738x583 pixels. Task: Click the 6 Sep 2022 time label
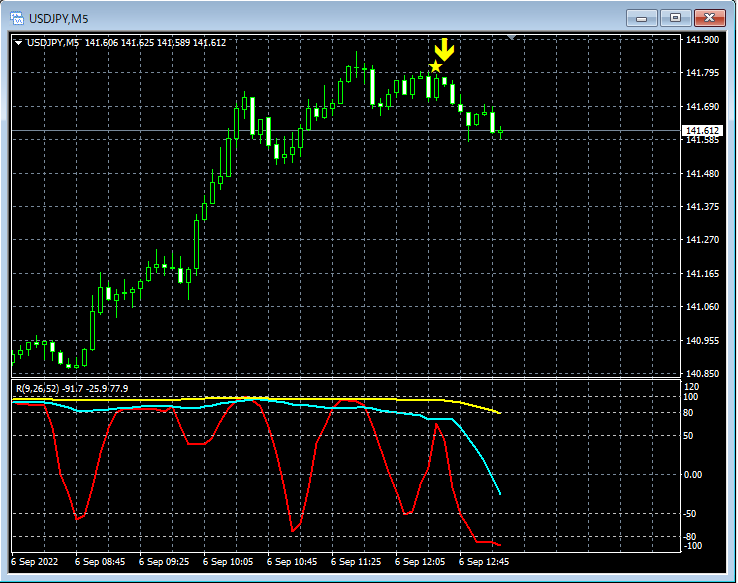(x=34, y=562)
